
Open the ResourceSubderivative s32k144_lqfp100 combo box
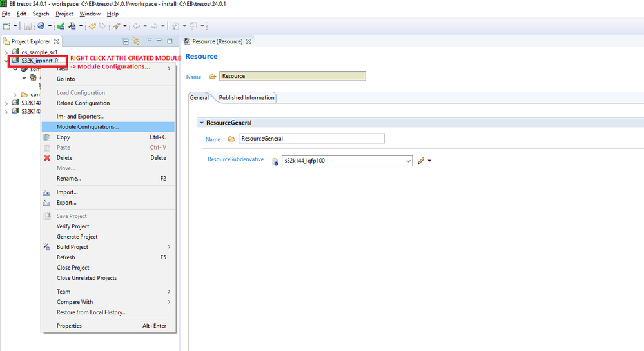[347, 161]
